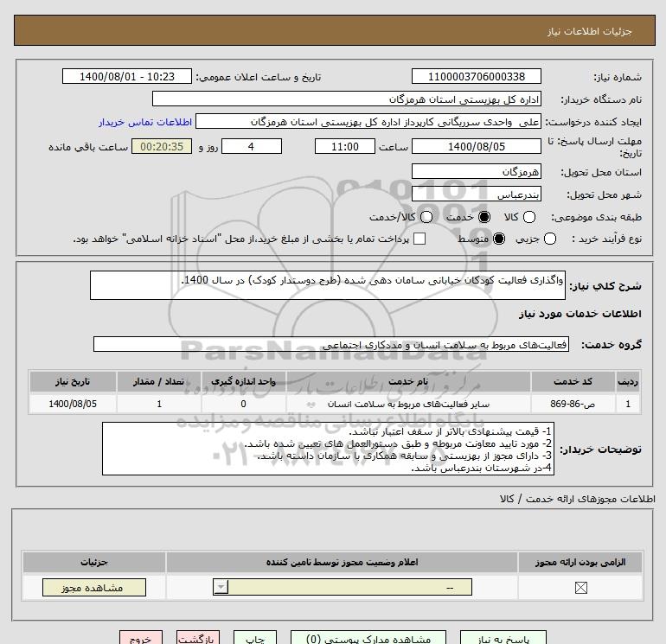Click اعلام وضعیت مجوز توسط تامین کننده header
666x644 pixels.
pyautogui.click(x=342, y=562)
